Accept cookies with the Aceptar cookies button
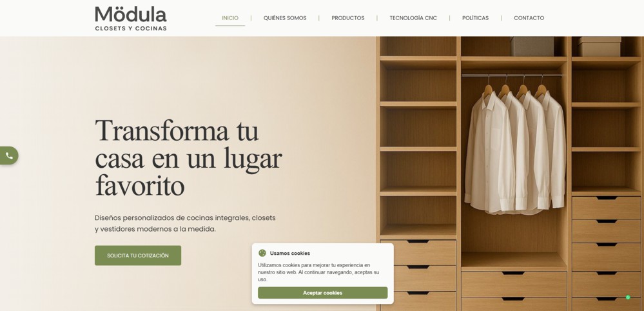This screenshot has height=311, width=644. pos(322,293)
